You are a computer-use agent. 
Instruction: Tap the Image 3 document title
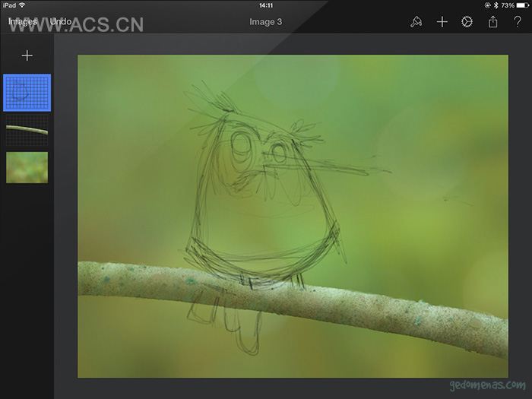tap(265, 22)
